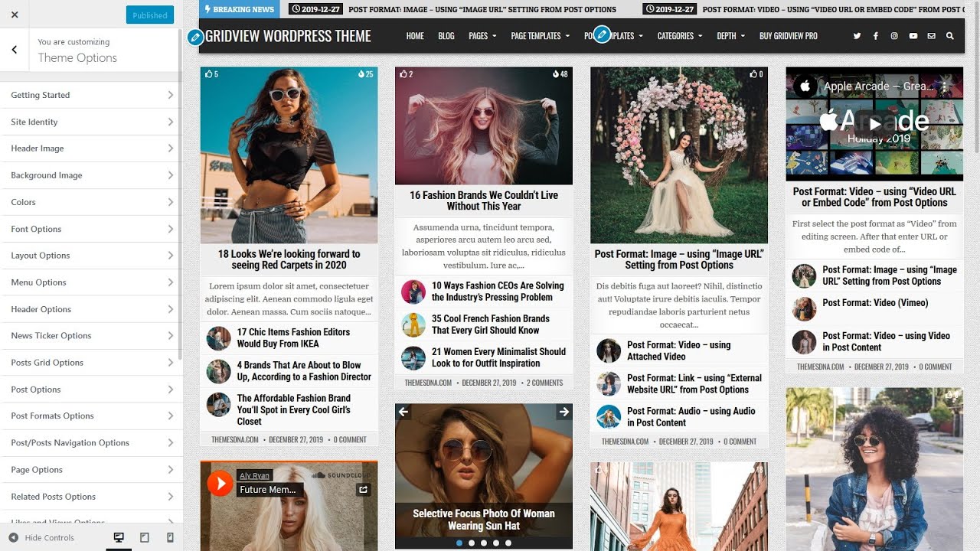Open Posts Grid Options section

91,363
